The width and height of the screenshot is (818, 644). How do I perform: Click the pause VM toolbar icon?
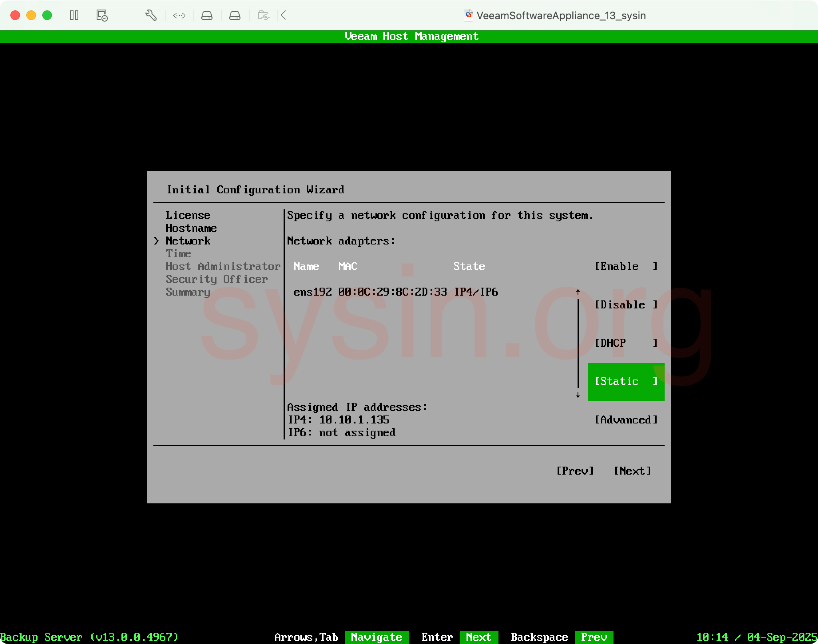(74, 16)
